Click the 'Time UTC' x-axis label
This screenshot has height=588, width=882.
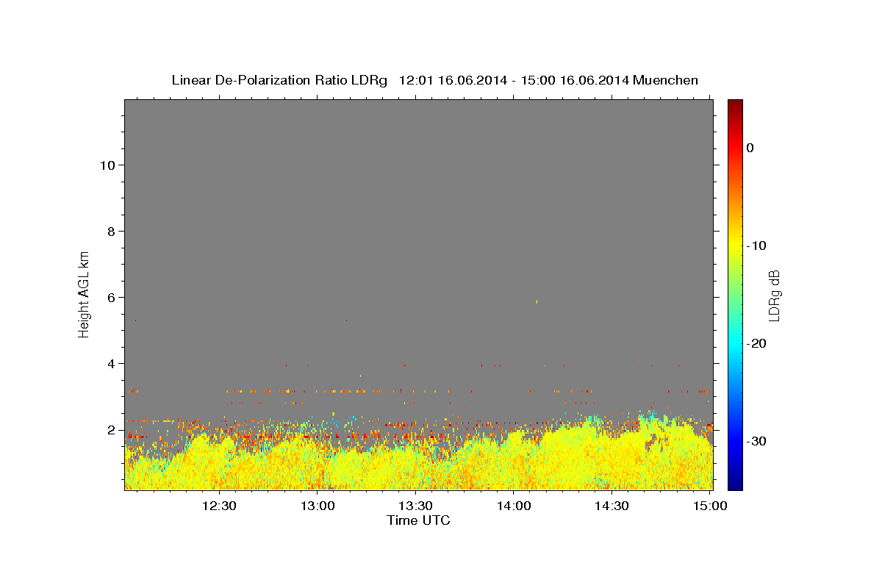click(418, 520)
